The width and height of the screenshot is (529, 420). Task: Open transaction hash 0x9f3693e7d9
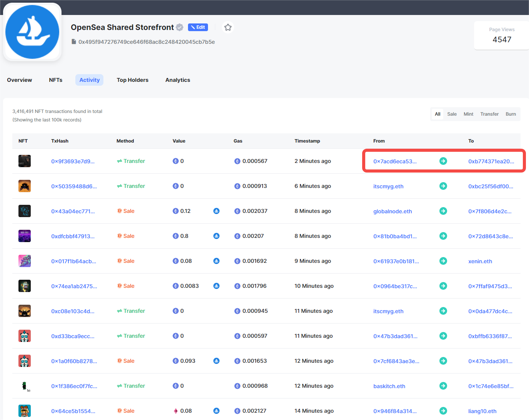click(x=73, y=161)
